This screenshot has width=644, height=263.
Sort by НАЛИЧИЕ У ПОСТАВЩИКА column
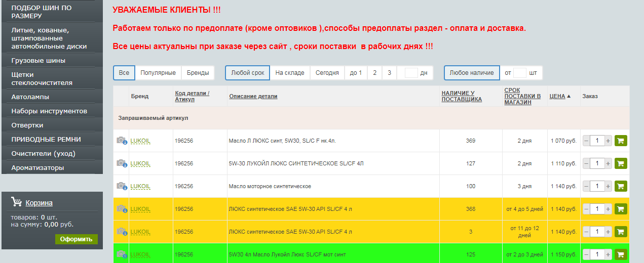[462, 96]
